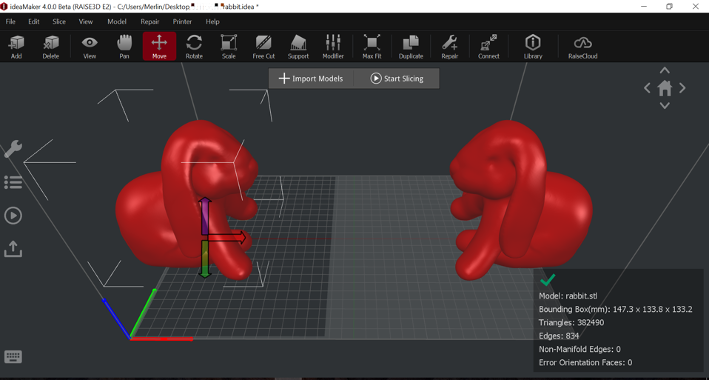The image size is (710, 381).
Task: Click the Start Slicing button
Action: tap(397, 78)
